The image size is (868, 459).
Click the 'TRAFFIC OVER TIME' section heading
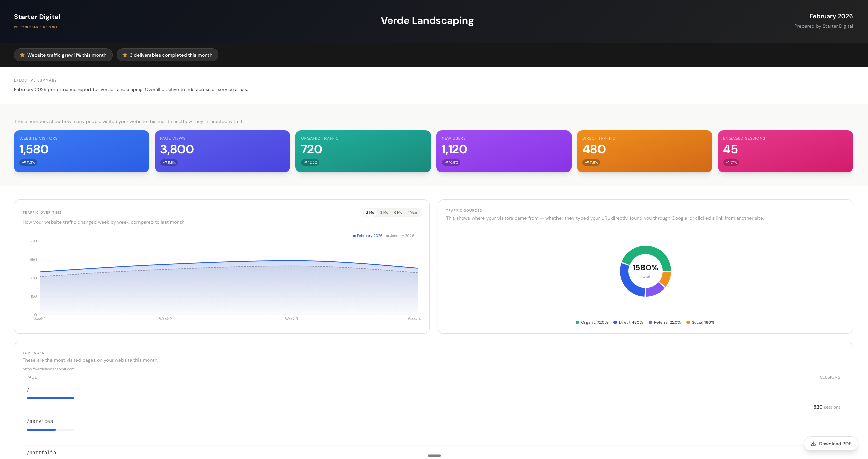point(42,213)
